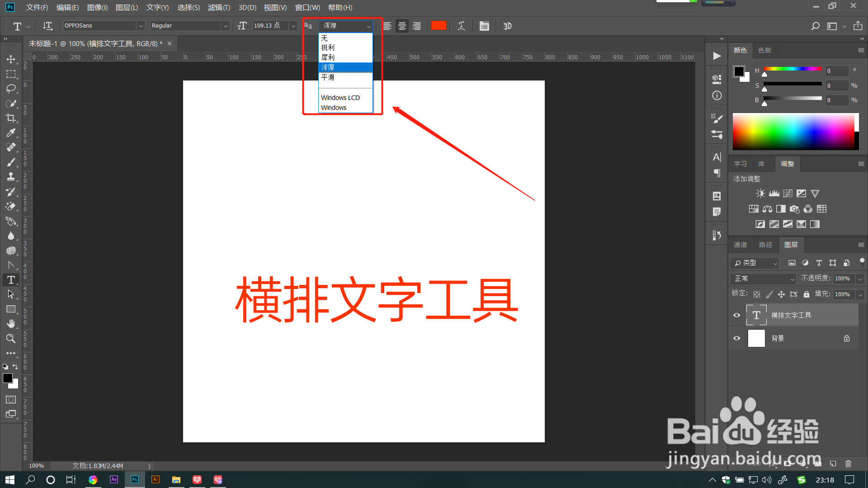Select the Hand tool
The image size is (868, 488).
pyautogui.click(x=11, y=324)
